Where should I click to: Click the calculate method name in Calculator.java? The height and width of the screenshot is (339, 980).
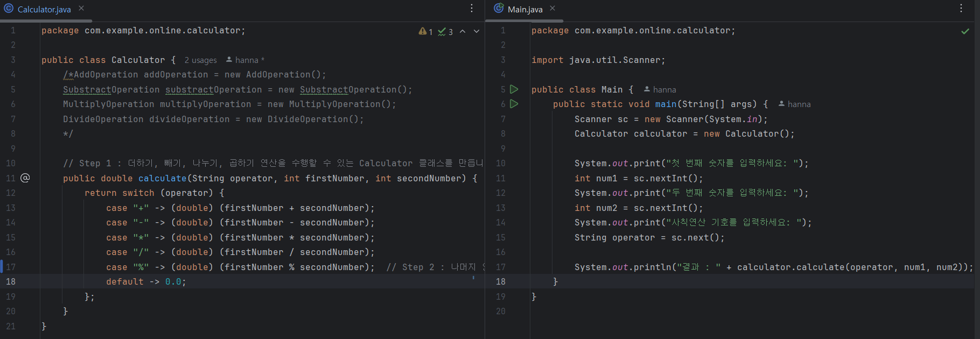click(162, 178)
